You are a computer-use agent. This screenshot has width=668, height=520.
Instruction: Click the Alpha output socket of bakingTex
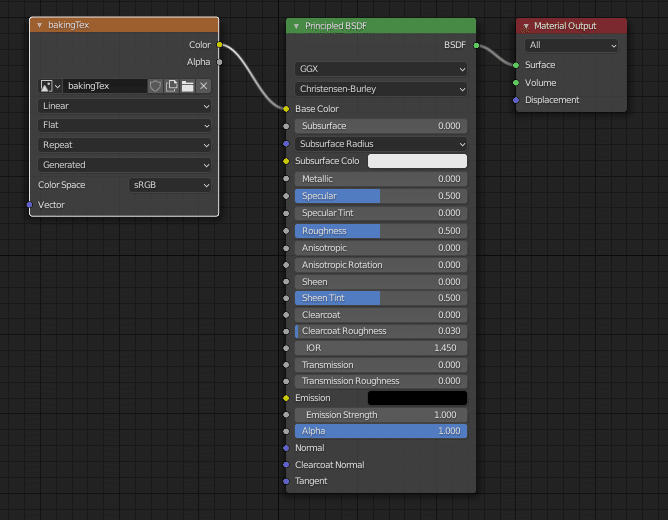(219, 62)
